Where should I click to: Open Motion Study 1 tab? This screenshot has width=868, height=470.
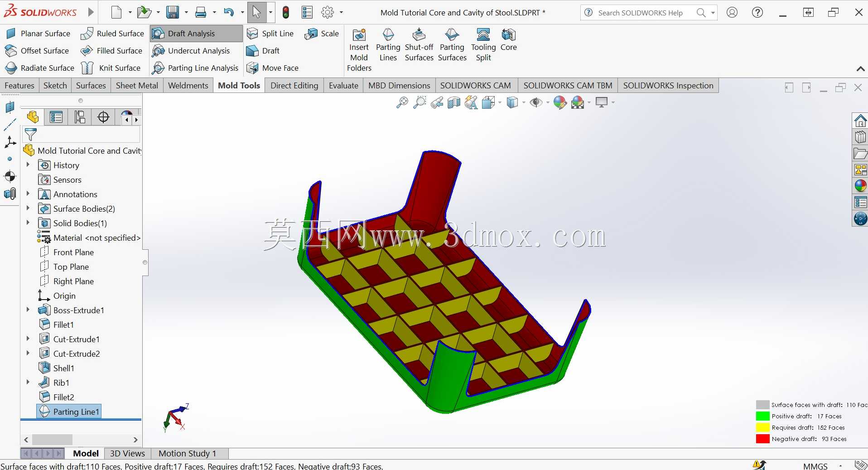coord(187,453)
